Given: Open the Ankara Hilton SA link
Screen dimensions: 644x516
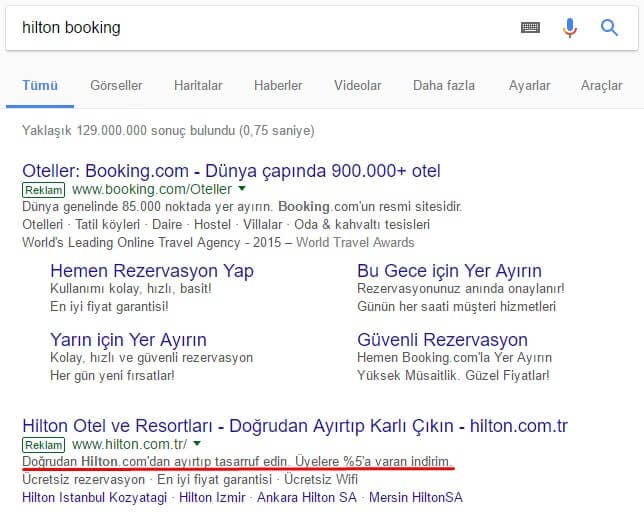Looking at the screenshot, I should click(x=307, y=498).
